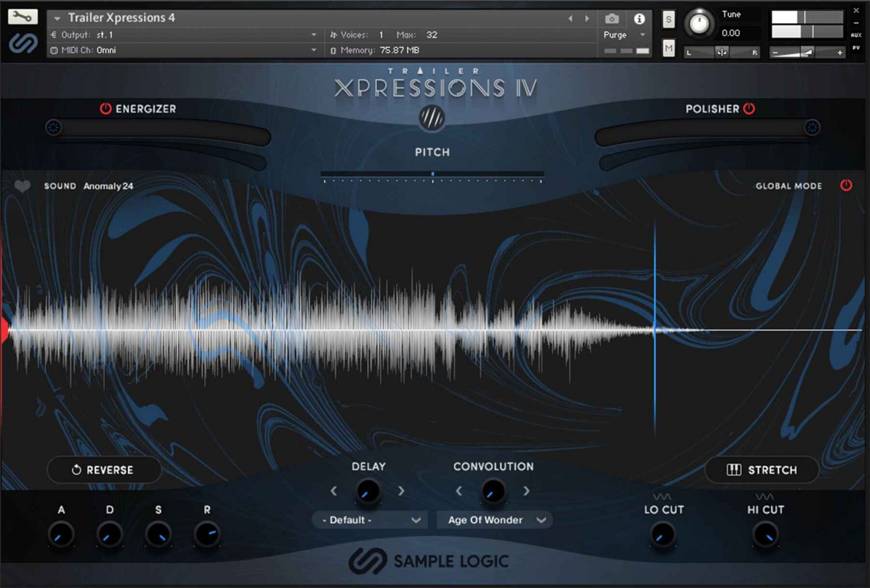Open Kontakt wrench edit icon
The height and width of the screenshot is (588, 870).
tap(22, 15)
